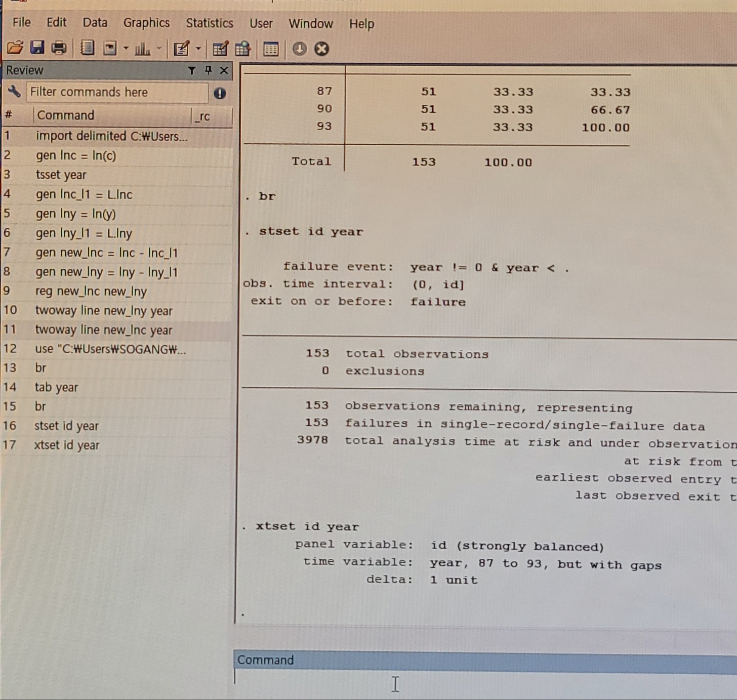Click the Graph window bar-chart icon

click(x=142, y=49)
